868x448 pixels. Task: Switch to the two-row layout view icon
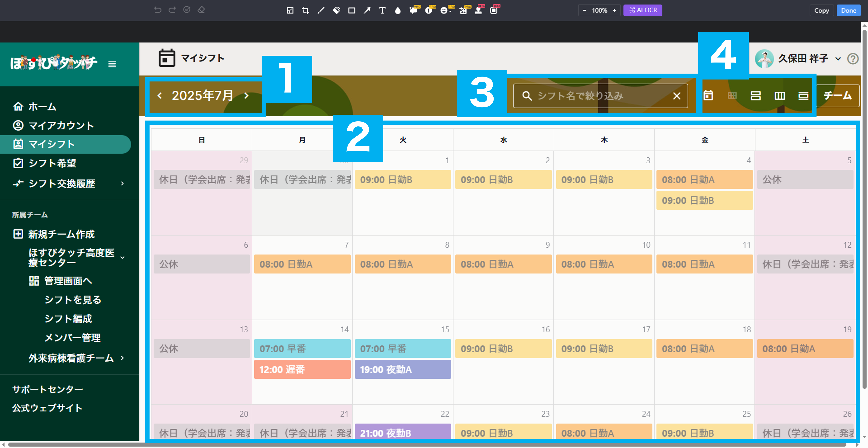[756, 96]
